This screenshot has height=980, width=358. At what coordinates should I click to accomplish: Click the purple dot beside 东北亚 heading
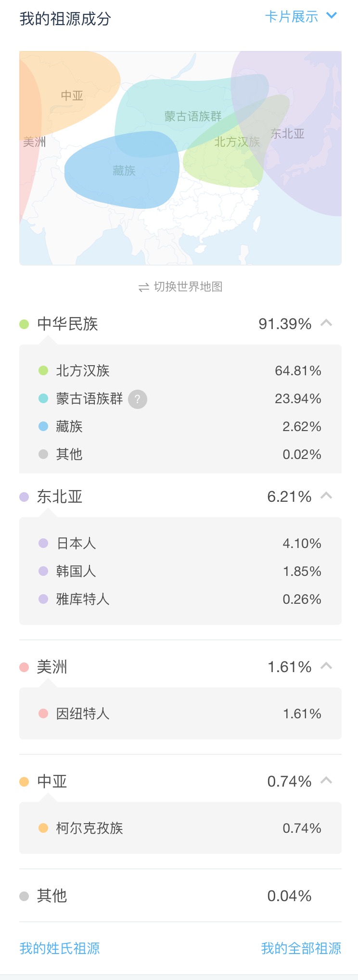24,497
